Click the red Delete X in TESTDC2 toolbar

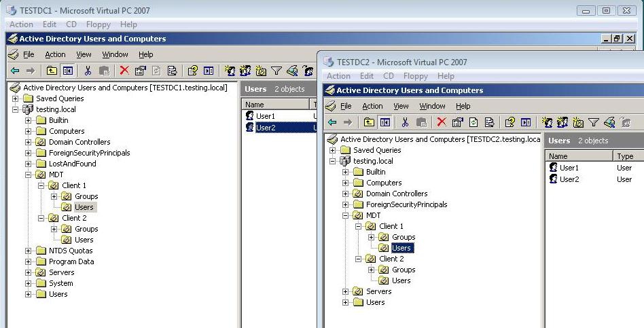pyautogui.click(x=442, y=122)
